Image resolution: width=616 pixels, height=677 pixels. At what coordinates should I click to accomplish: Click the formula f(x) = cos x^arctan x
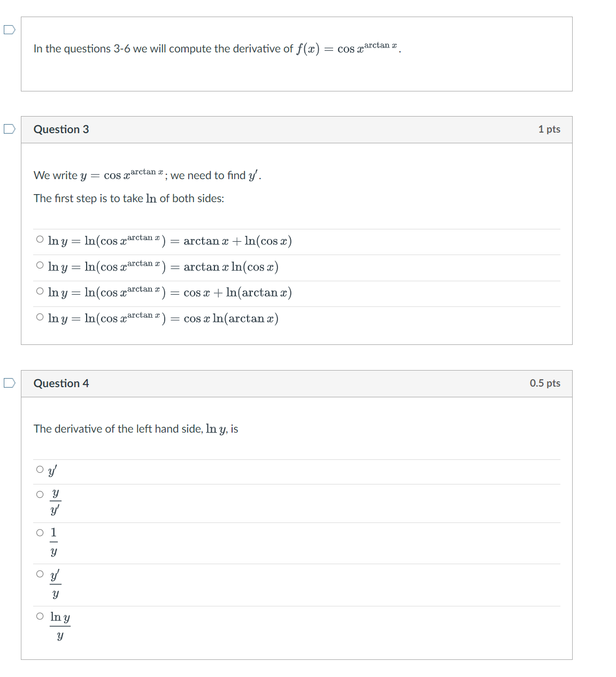pyautogui.click(x=348, y=48)
